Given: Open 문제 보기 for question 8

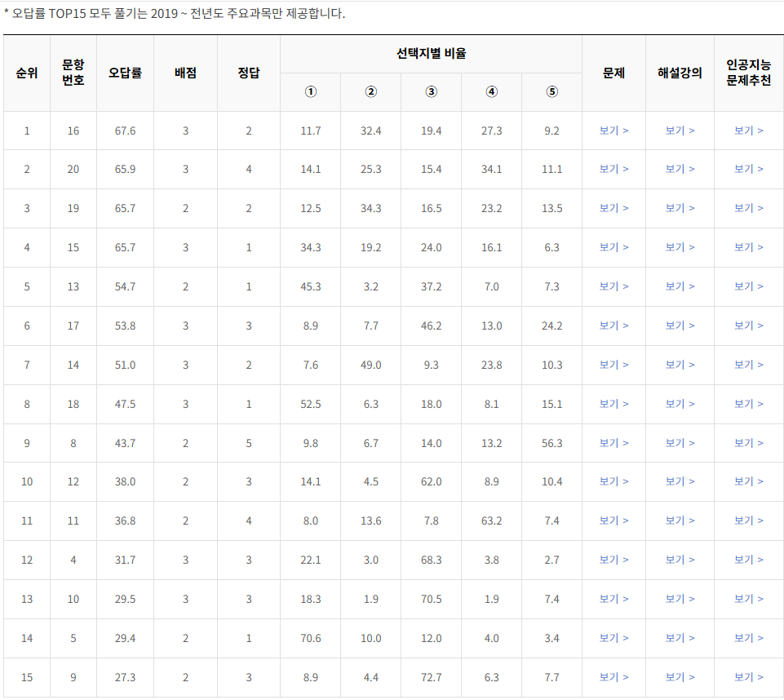Looking at the screenshot, I should 613,443.
